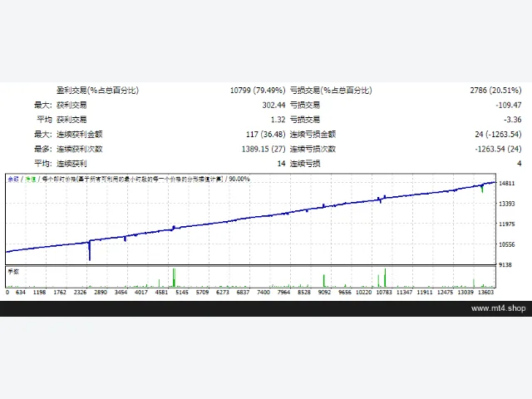Click the x-axis label '7400'
This screenshot has height=399, width=532.
(264, 292)
